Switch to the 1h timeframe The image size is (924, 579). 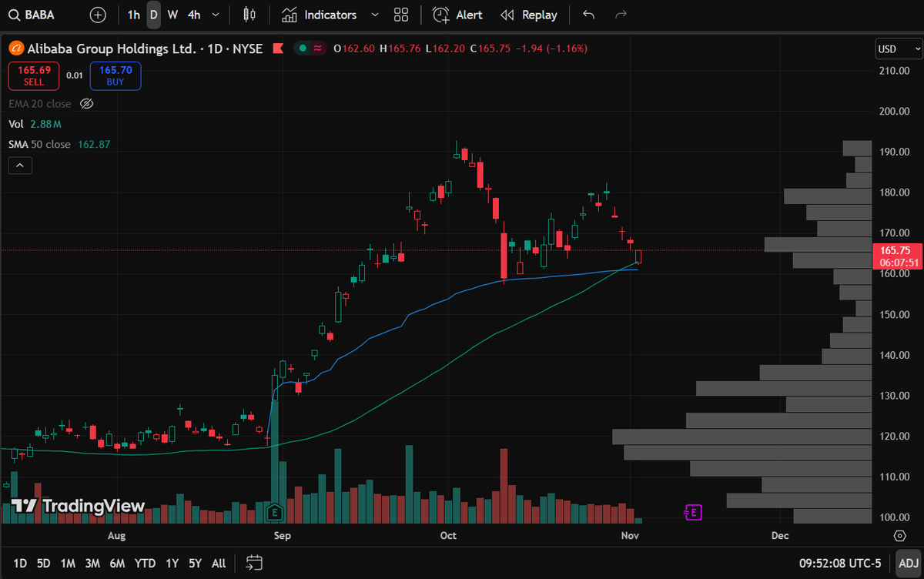pyautogui.click(x=134, y=15)
